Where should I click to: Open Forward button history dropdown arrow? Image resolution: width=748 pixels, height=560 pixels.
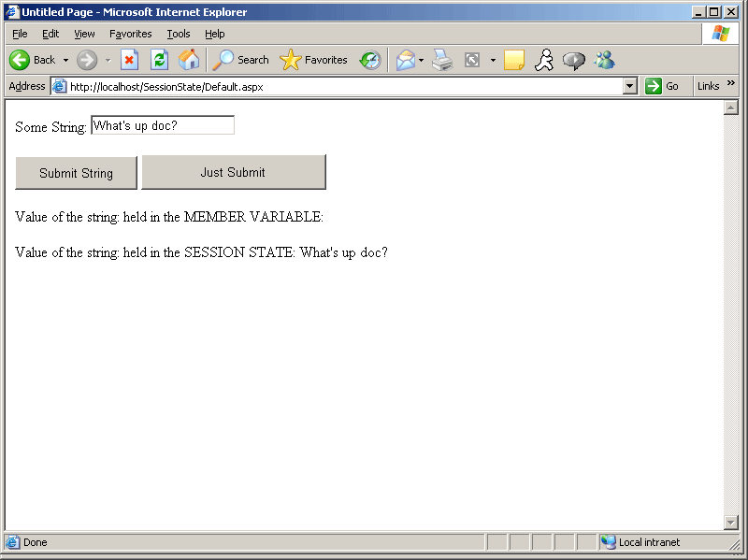point(108,61)
